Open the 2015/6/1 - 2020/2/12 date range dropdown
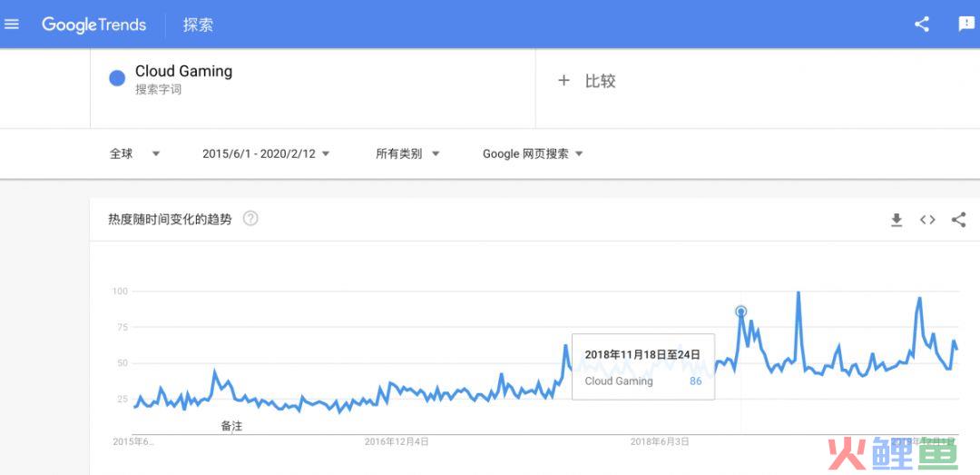This screenshot has width=980, height=475. (x=266, y=153)
